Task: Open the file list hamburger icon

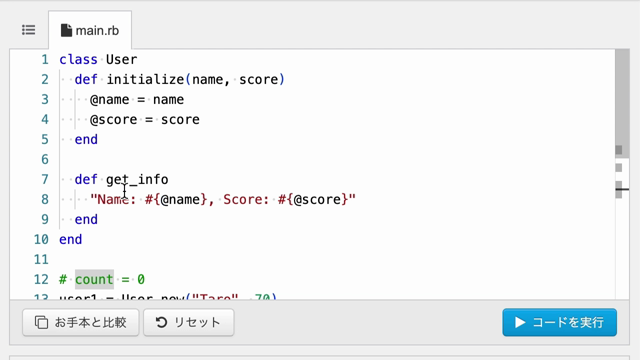Action: 29,30
